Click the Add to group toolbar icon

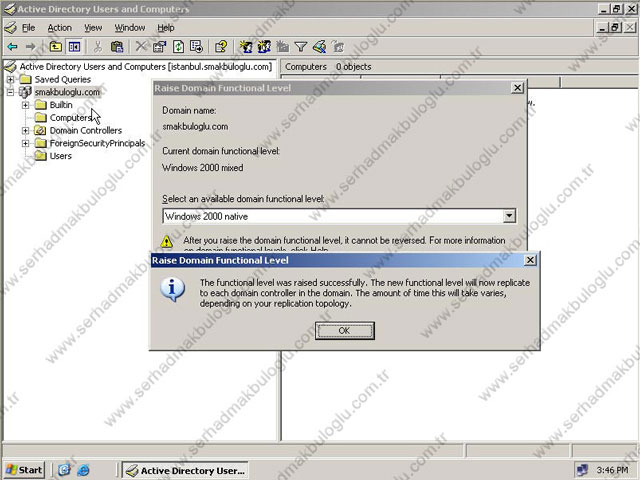338,47
